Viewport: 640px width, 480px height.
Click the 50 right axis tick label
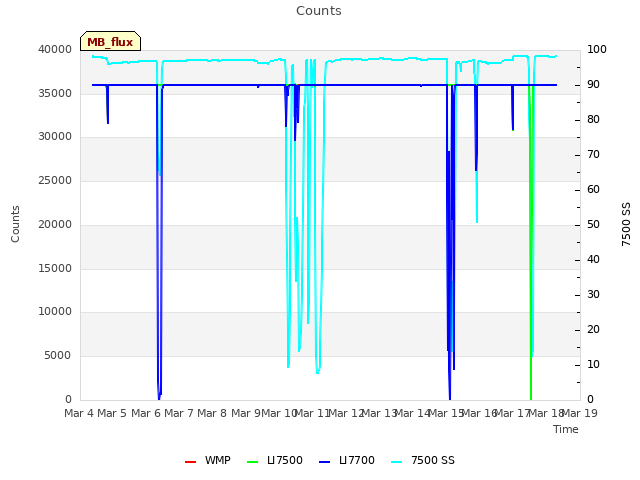pyautogui.click(x=593, y=224)
